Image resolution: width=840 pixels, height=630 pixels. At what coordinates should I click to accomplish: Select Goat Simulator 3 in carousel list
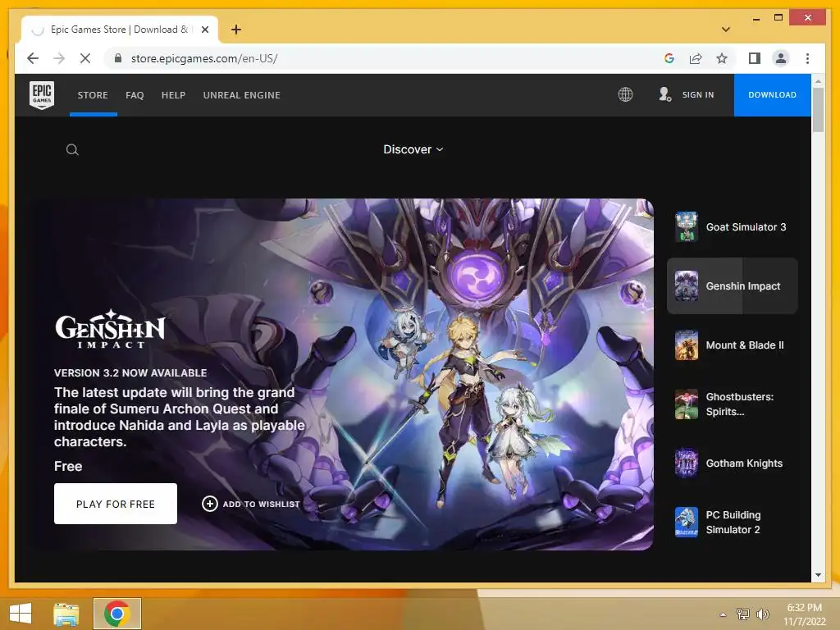pos(732,227)
